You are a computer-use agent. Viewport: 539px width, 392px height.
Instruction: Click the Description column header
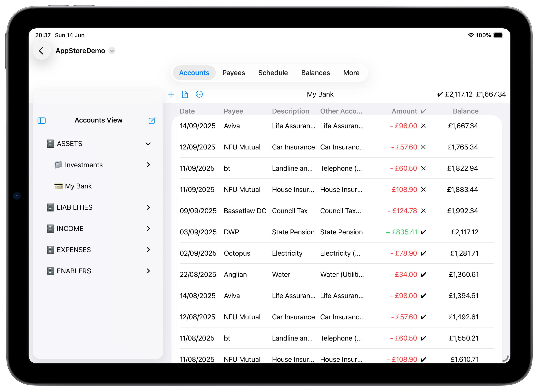click(x=290, y=111)
